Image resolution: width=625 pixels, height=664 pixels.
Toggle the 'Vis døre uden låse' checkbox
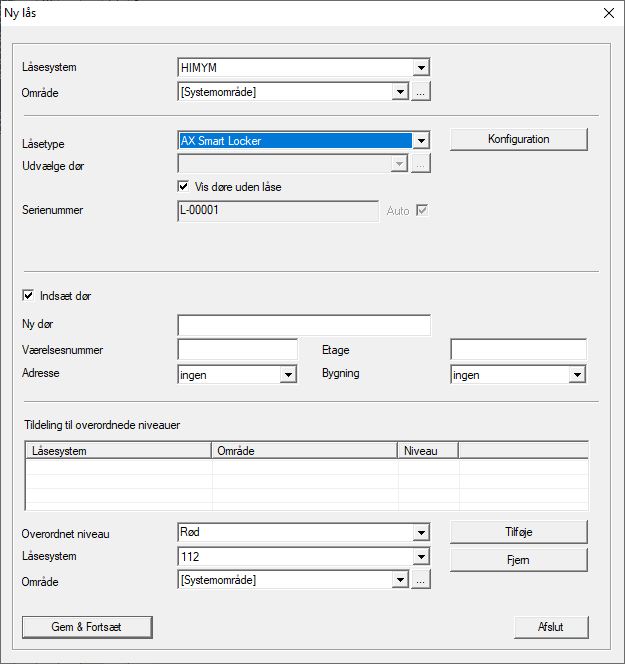pyautogui.click(x=184, y=186)
